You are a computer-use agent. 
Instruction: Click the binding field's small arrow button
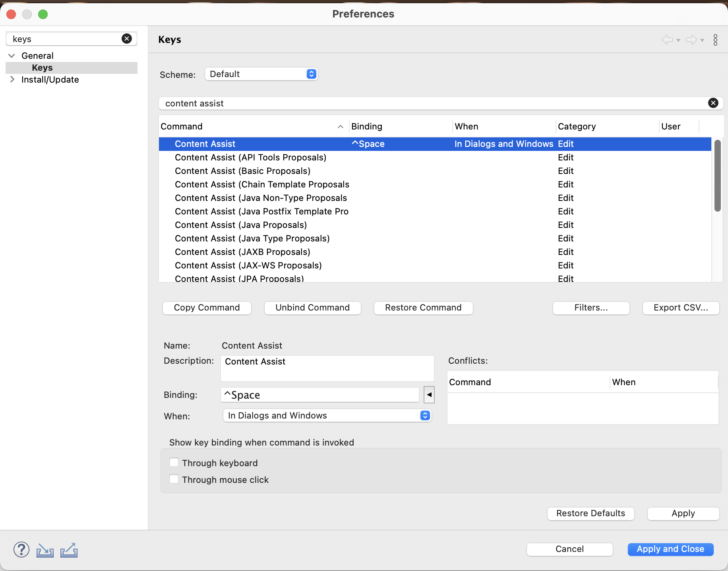click(x=429, y=395)
